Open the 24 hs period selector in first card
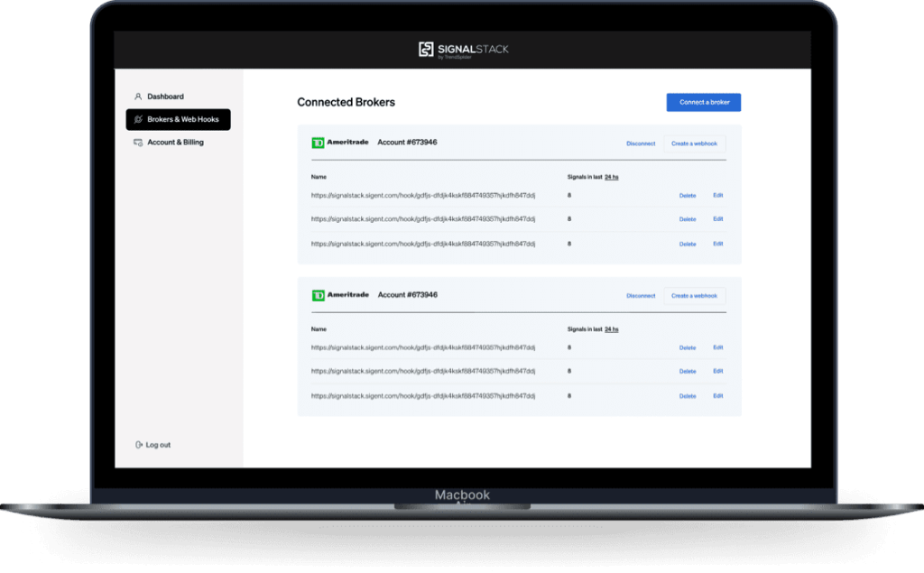 point(611,177)
